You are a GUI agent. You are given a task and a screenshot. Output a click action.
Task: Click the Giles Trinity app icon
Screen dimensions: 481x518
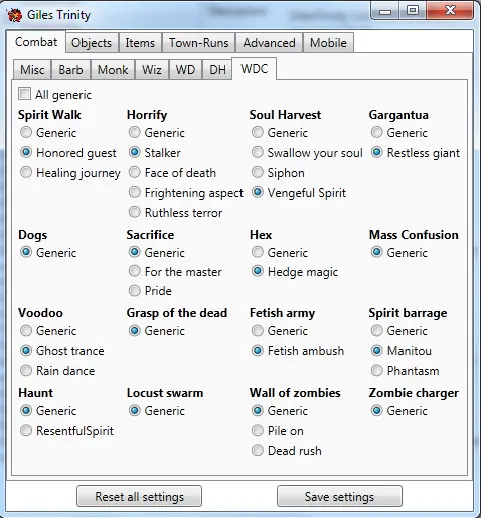14,15
